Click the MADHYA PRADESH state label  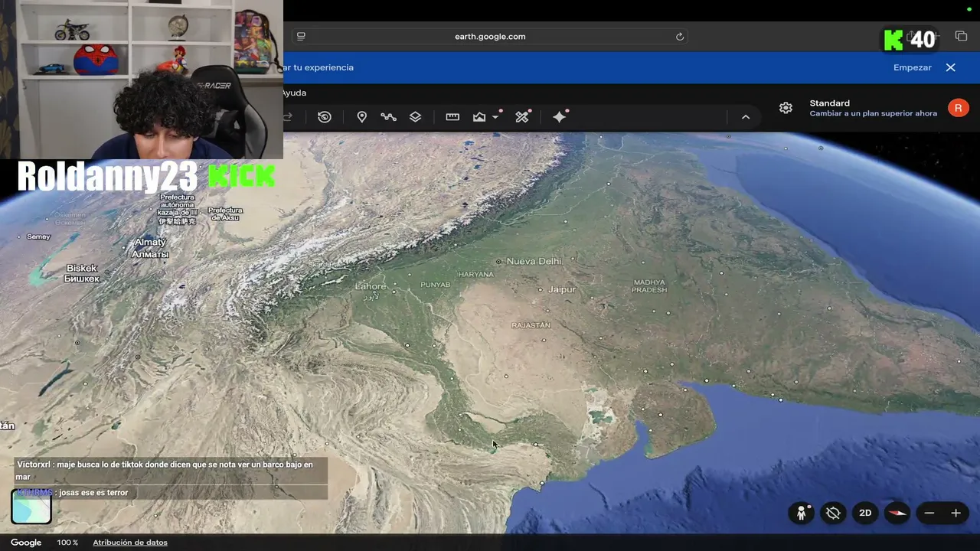click(x=649, y=286)
